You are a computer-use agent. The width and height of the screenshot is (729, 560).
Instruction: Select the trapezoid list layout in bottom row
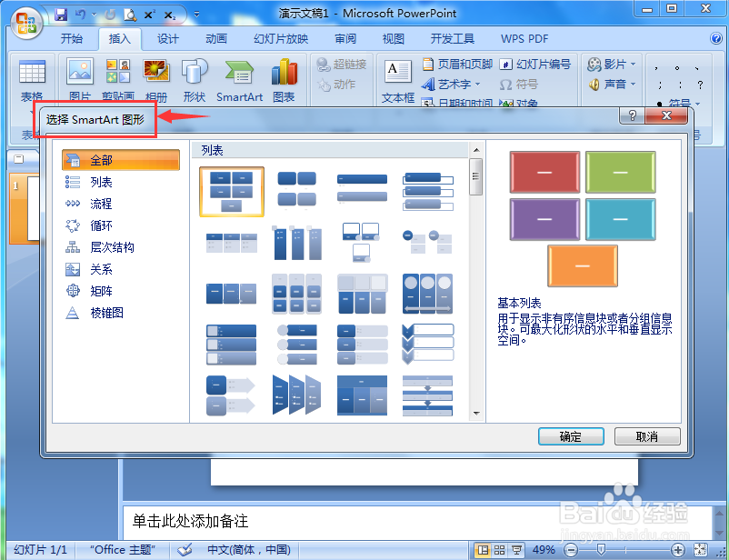tap(296, 395)
